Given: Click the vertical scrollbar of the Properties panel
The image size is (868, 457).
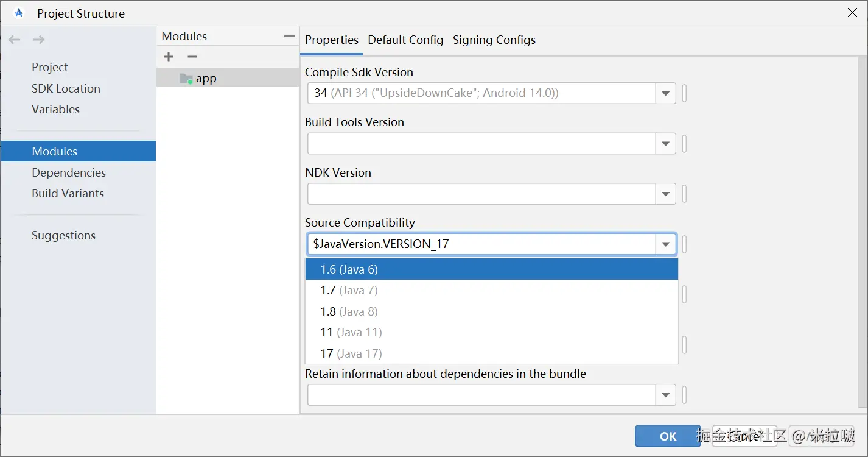Looking at the screenshot, I should click(861, 232).
